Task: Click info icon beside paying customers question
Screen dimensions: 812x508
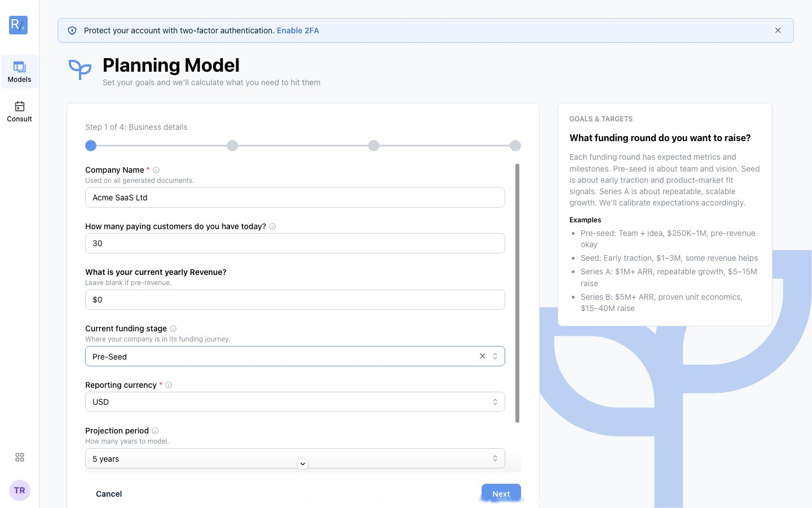Action: (272, 226)
